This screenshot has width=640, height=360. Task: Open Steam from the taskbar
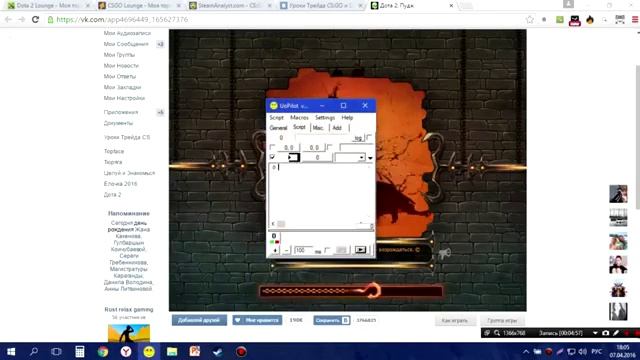coord(218,351)
